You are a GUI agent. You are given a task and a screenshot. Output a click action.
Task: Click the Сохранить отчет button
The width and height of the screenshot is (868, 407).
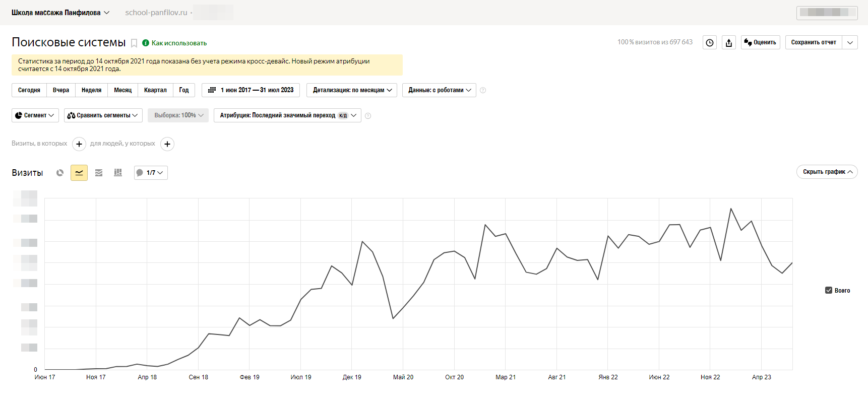(813, 42)
